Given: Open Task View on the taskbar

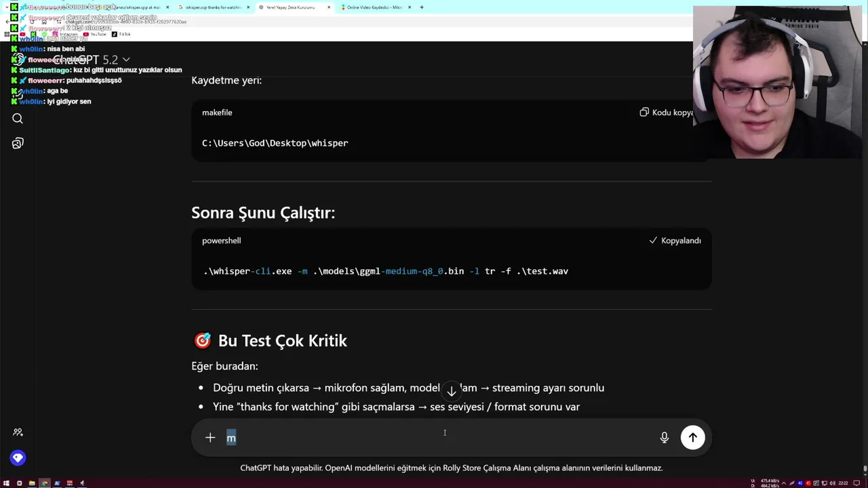Looking at the screenshot, I should click(x=19, y=483).
